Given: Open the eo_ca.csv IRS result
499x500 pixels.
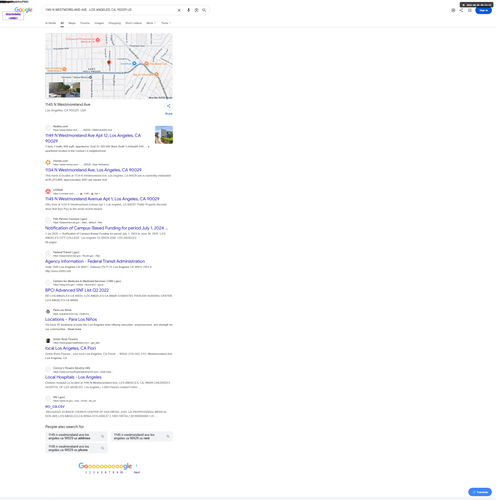Looking at the screenshot, I should [55, 407].
